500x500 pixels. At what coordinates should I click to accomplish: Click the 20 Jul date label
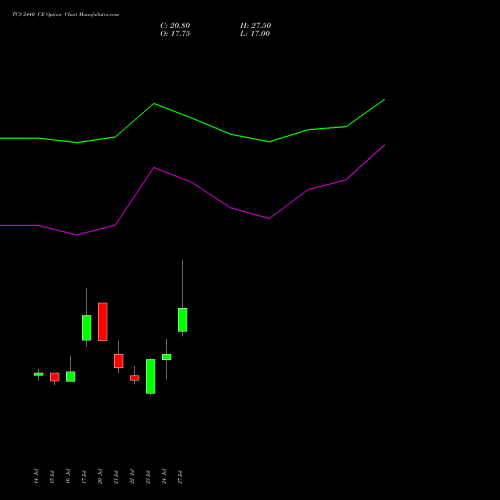(100, 476)
